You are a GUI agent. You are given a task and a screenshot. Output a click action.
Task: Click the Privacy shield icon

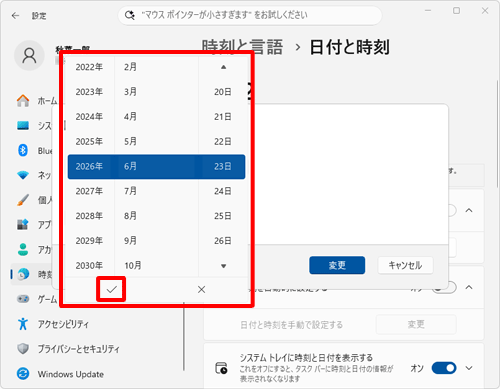coord(23,349)
